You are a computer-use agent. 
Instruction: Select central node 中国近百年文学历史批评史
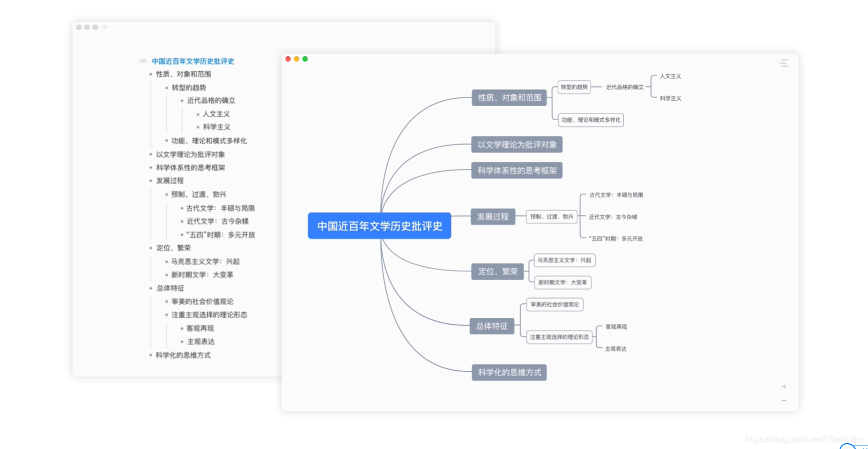pyautogui.click(x=380, y=226)
